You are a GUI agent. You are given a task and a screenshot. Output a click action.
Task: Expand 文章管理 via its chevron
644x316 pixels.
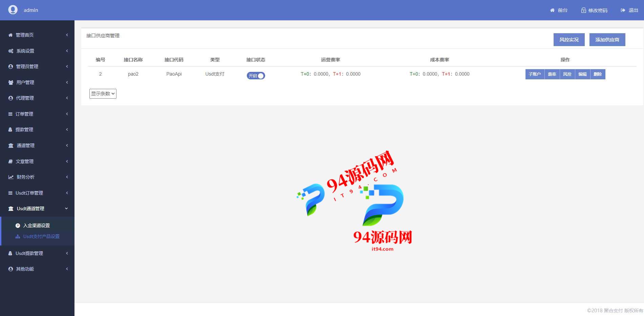[67, 161]
